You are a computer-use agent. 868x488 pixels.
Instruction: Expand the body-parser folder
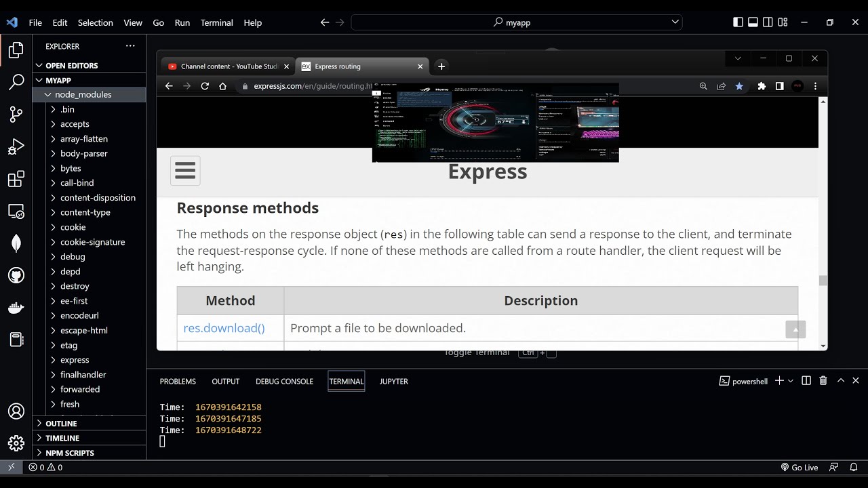pyautogui.click(x=90, y=154)
